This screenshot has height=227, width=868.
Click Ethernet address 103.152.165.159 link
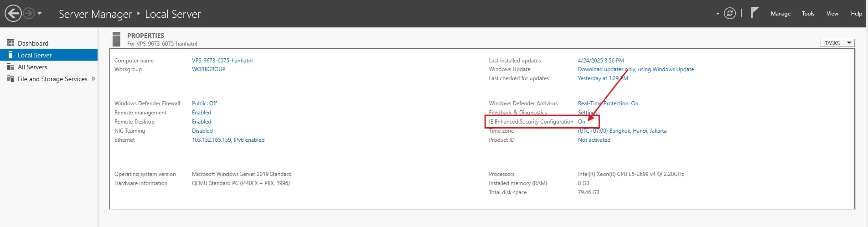pyautogui.click(x=228, y=140)
